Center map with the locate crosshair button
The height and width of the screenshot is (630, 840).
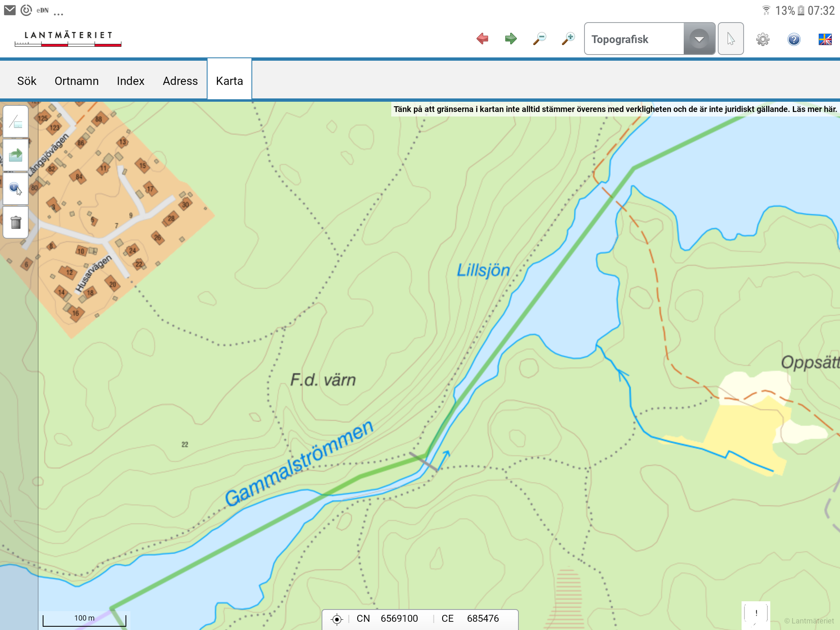click(337, 619)
